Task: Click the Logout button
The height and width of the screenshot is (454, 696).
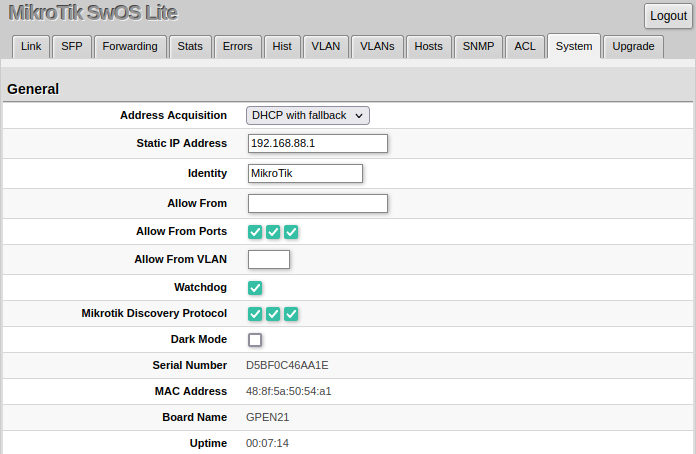Action: [668, 16]
